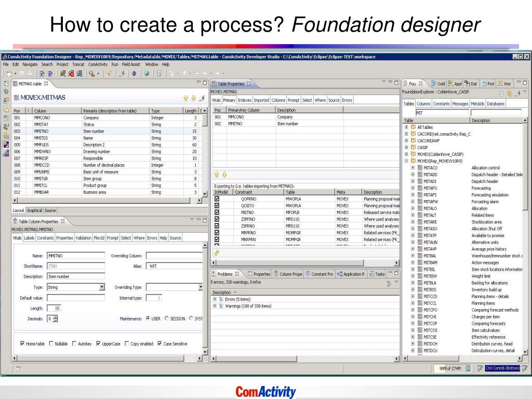Expand the All Tables tree node
Screen dimensions: 532x399
pyautogui.click(x=406, y=127)
